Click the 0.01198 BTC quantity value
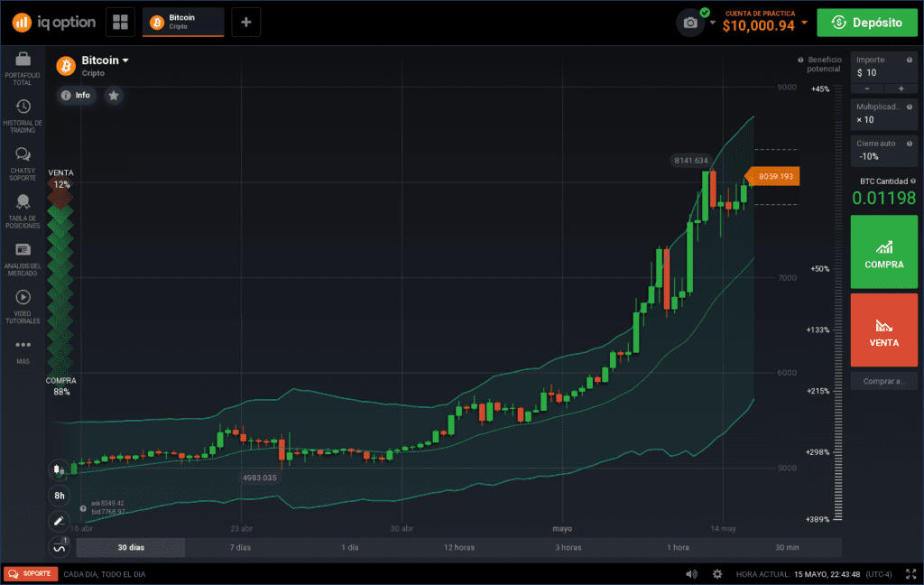 point(884,198)
